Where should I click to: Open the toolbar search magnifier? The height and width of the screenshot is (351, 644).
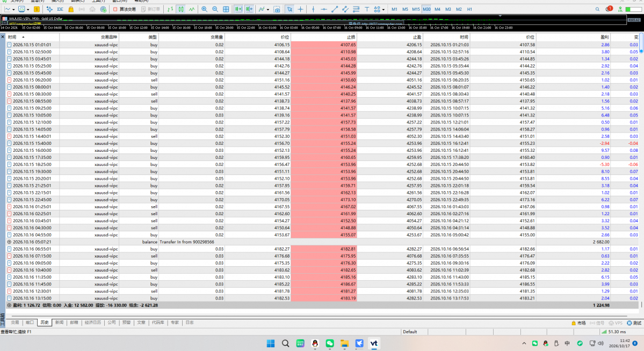point(597,9)
